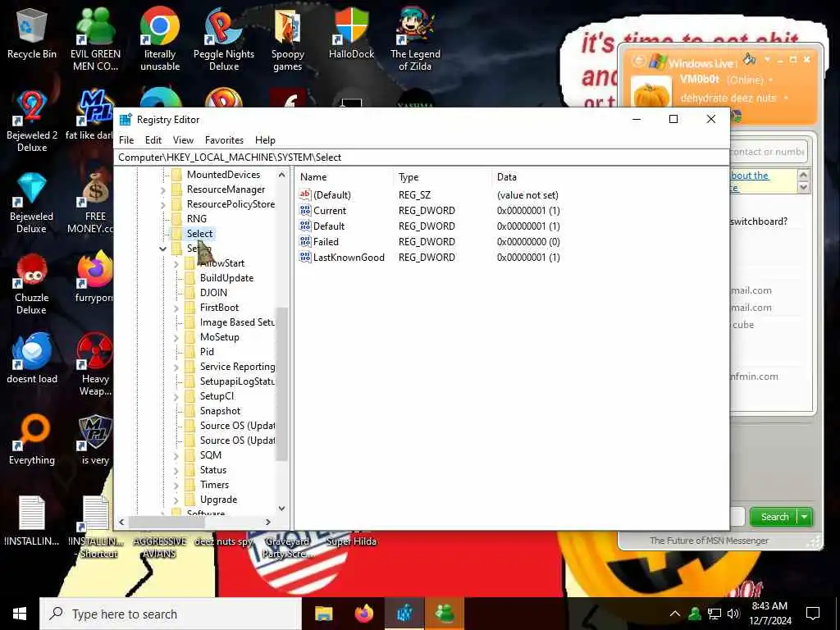Open the File menu in Registry Editor
The height and width of the screenshot is (630, 840).
[x=126, y=139]
